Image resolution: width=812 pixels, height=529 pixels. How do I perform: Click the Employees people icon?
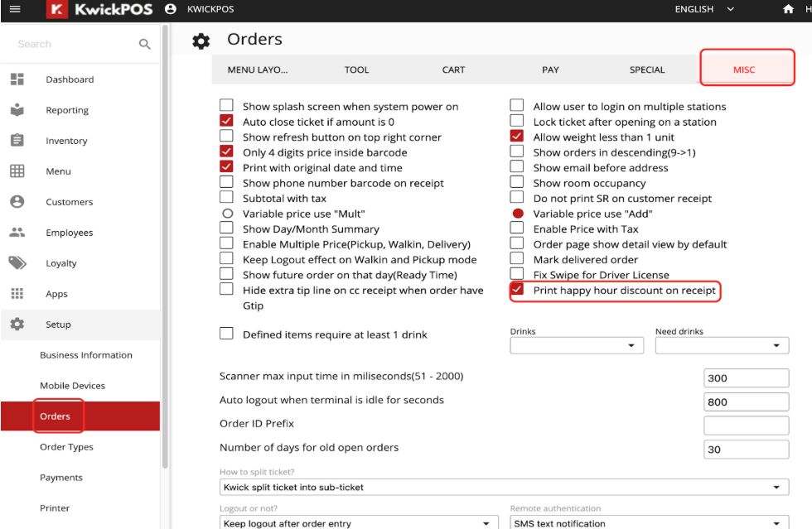point(17,232)
